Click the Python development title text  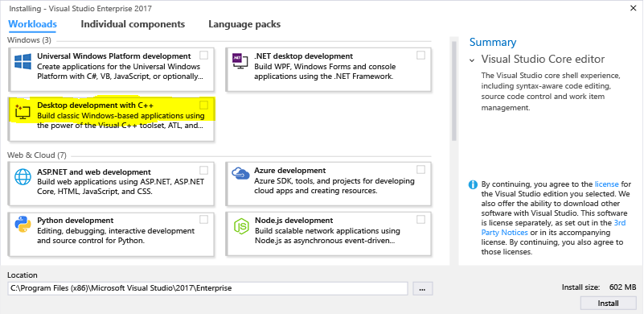tap(75, 221)
